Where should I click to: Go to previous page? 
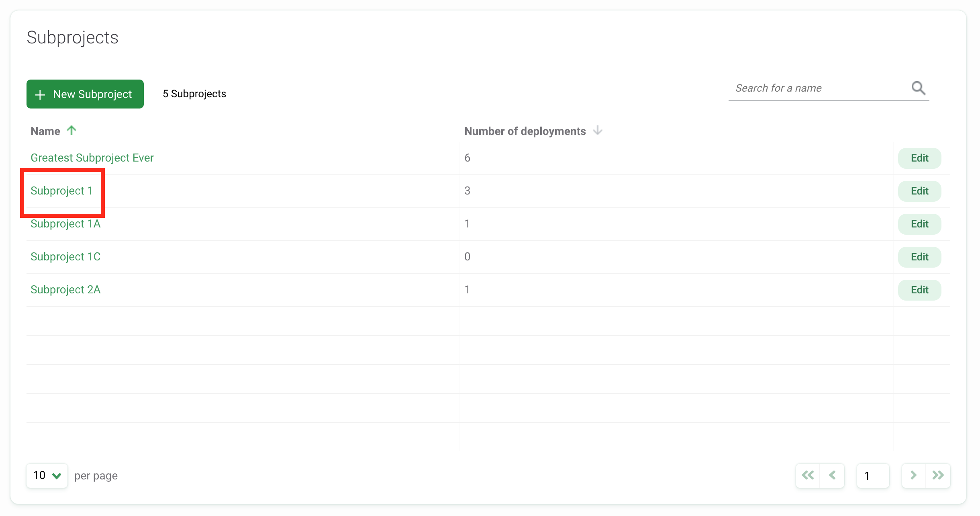(x=832, y=475)
